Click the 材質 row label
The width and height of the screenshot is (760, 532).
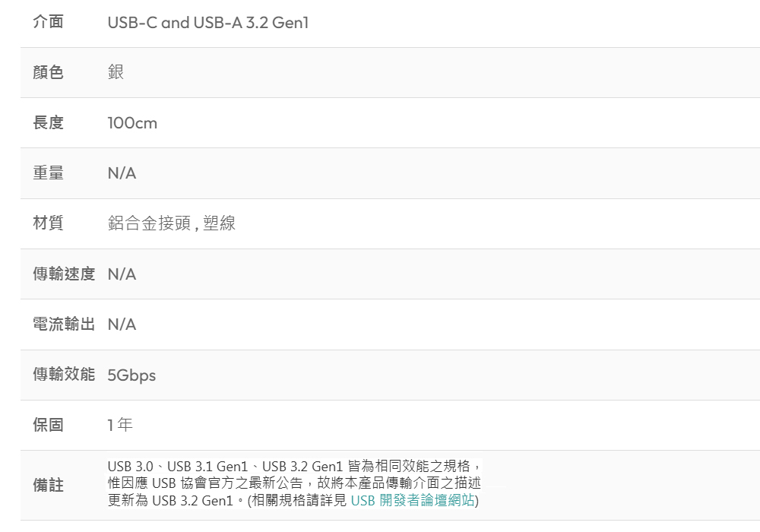48,223
